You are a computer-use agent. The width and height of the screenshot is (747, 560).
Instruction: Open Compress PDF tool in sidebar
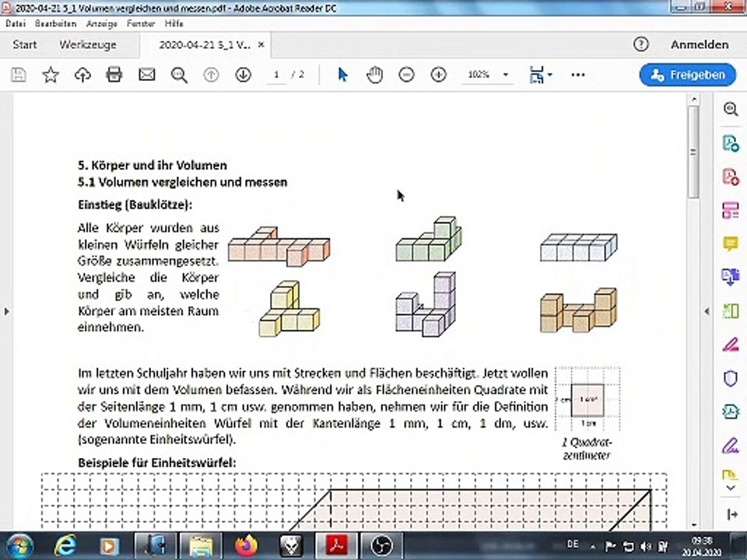[731, 411]
